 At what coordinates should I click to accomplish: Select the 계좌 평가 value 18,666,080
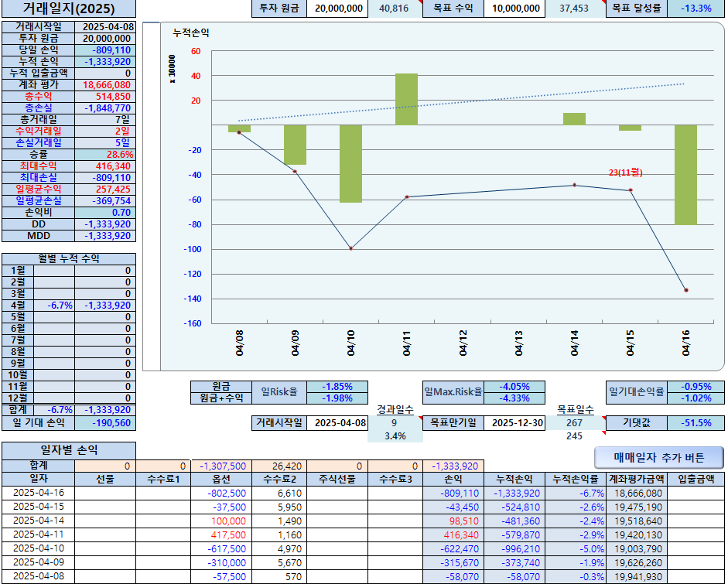coord(105,85)
